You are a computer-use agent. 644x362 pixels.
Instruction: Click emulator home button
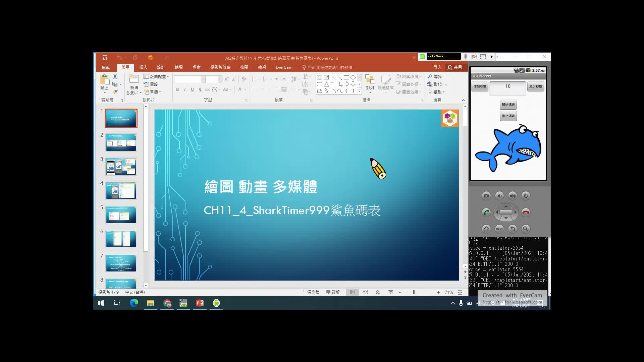486,229
